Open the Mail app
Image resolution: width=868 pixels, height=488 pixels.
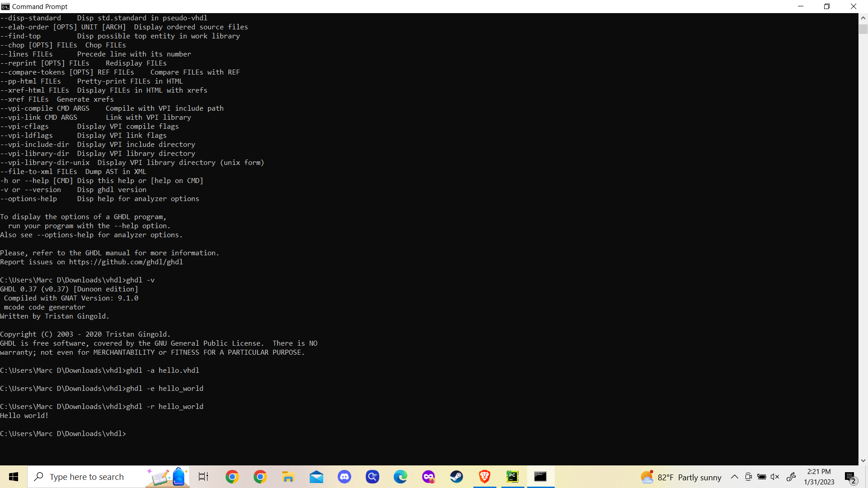click(316, 477)
